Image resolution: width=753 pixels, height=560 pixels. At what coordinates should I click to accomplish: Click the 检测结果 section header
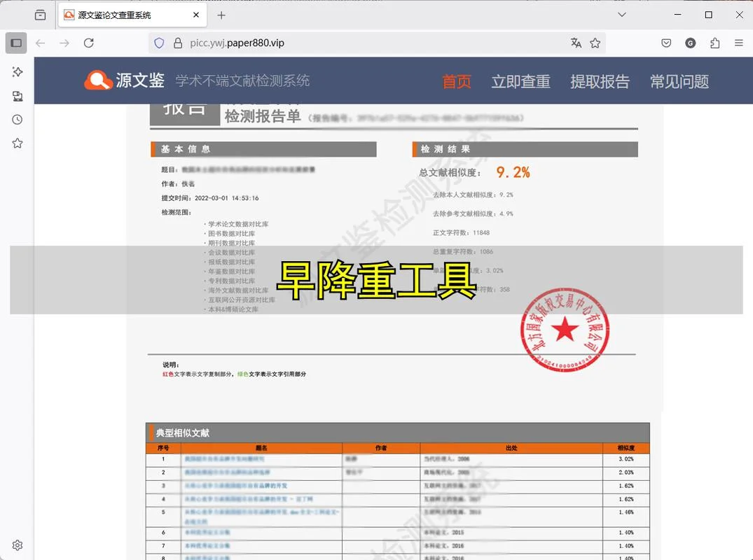[525, 149]
